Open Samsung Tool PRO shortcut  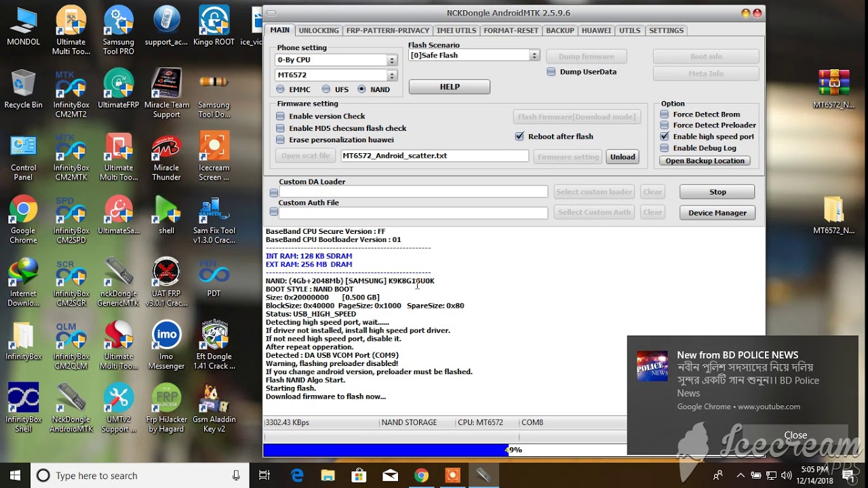pos(119,31)
